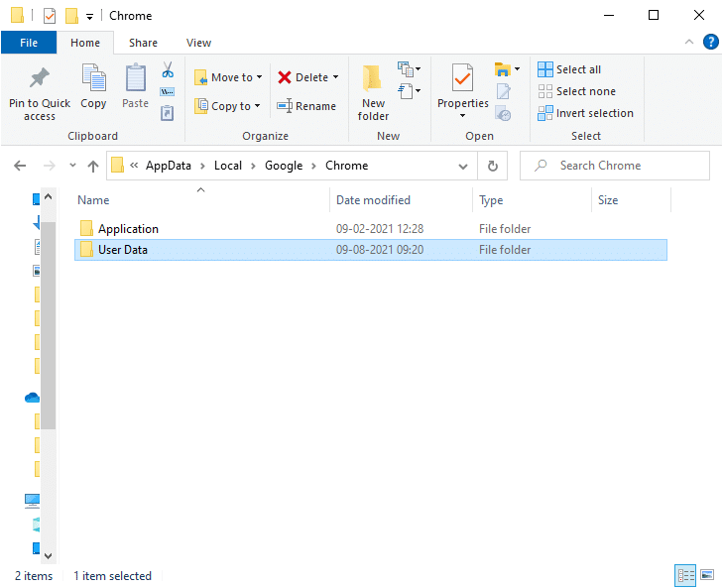Go back with the left arrow

pos(20,166)
